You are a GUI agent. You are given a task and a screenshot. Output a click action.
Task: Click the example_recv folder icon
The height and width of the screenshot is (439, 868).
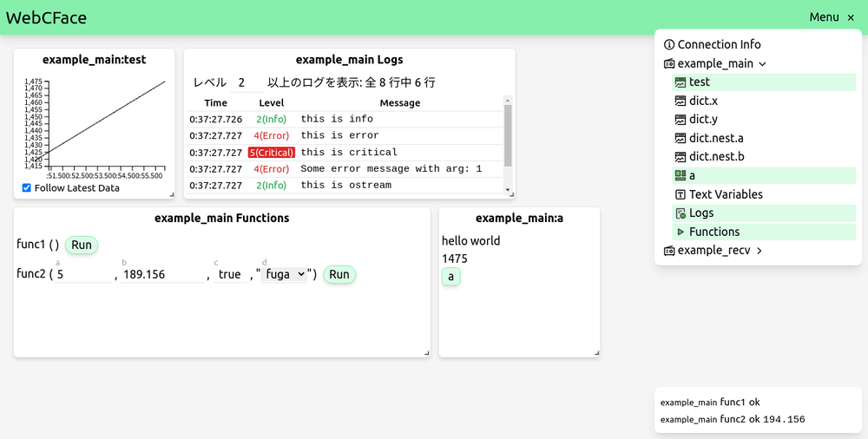669,252
